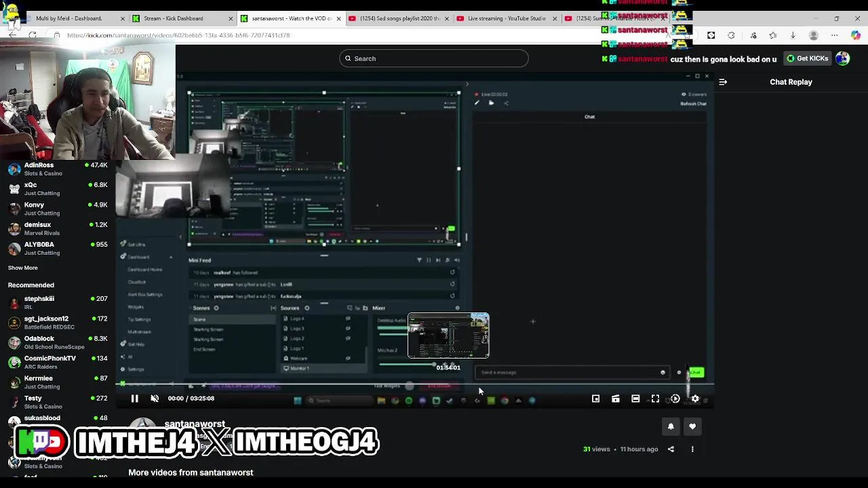Image resolution: width=868 pixels, height=488 pixels.
Task: Close the santanaworst VOD tab
Action: 339,18
